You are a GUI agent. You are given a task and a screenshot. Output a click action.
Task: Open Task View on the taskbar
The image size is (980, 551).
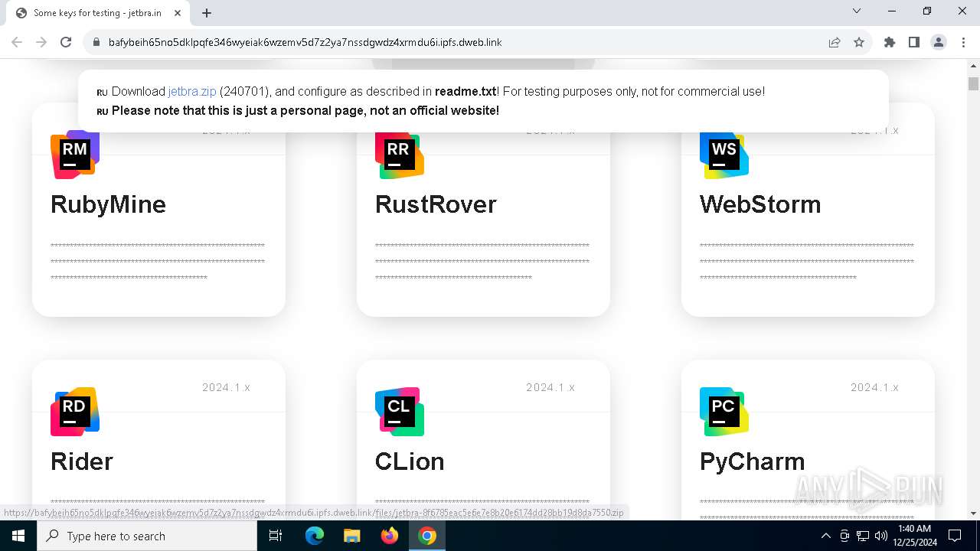click(276, 536)
